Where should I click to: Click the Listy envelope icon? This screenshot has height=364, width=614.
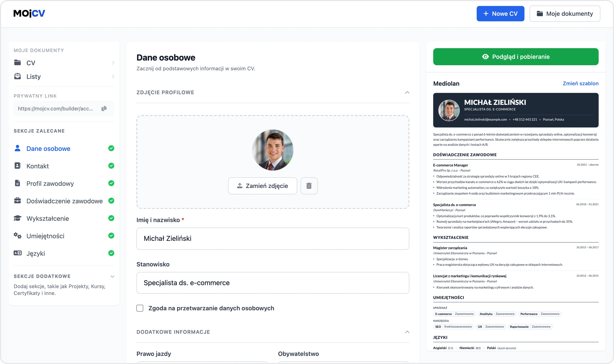(17, 76)
